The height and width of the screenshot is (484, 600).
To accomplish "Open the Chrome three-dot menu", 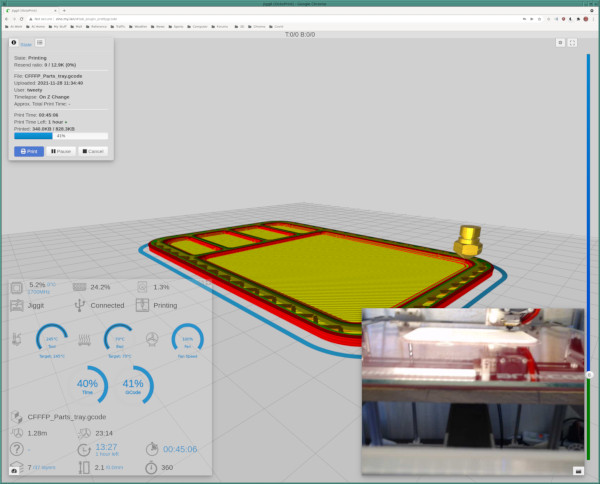I will coord(593,19).
